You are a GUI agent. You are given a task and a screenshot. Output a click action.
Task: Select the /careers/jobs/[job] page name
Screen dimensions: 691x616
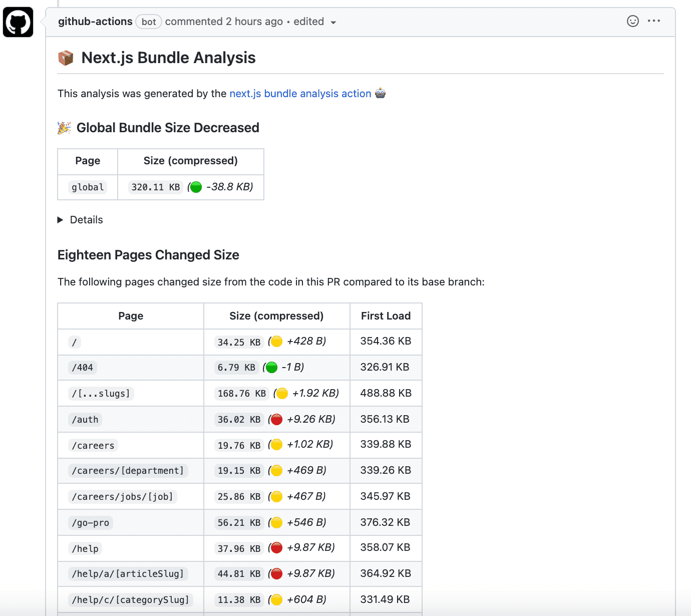123,497
